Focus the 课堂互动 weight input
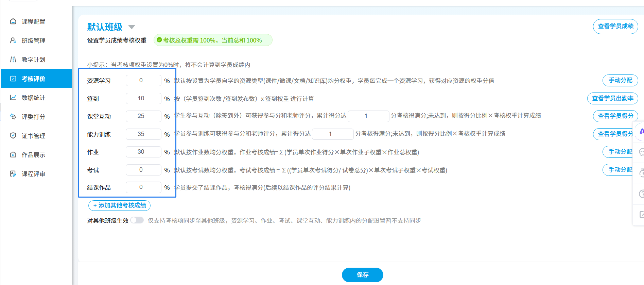The width and height of the screenshot is (644, 285). 143,116
